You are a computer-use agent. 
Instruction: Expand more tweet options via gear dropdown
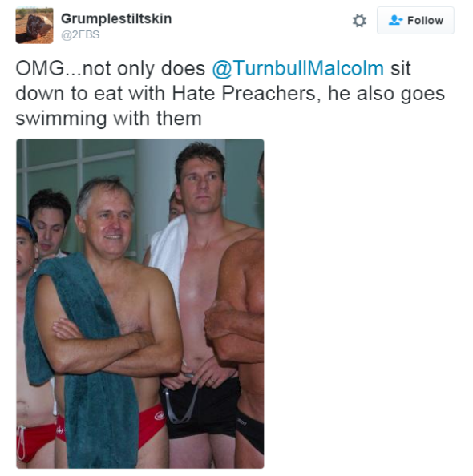(x=359, y=21)
